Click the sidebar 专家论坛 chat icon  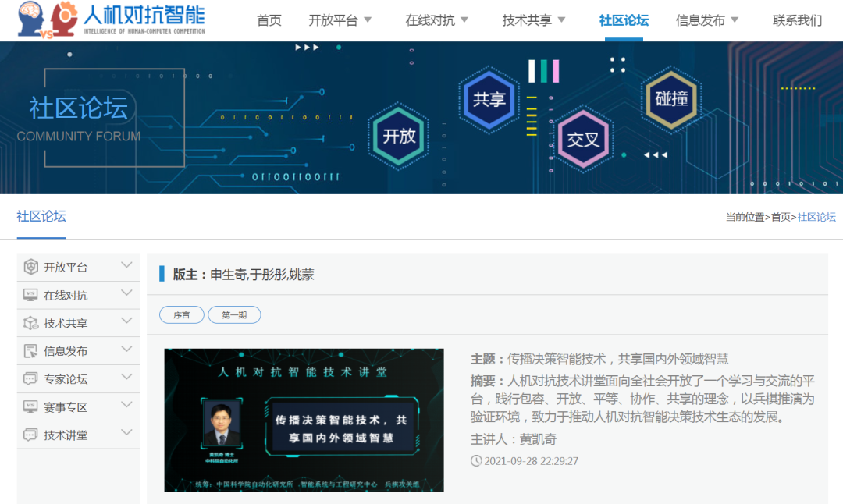coord(30,379)
